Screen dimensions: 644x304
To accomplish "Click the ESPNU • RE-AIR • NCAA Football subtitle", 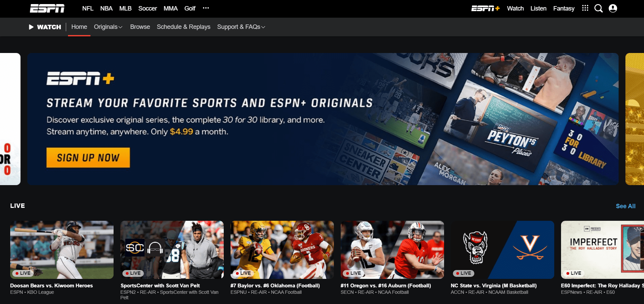I will [266, 292].
